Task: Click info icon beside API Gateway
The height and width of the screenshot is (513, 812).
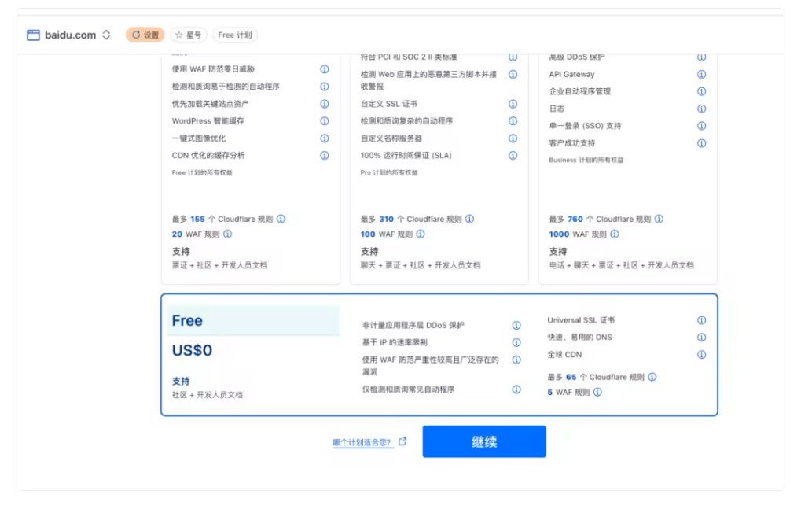Action: click(701, 75)
